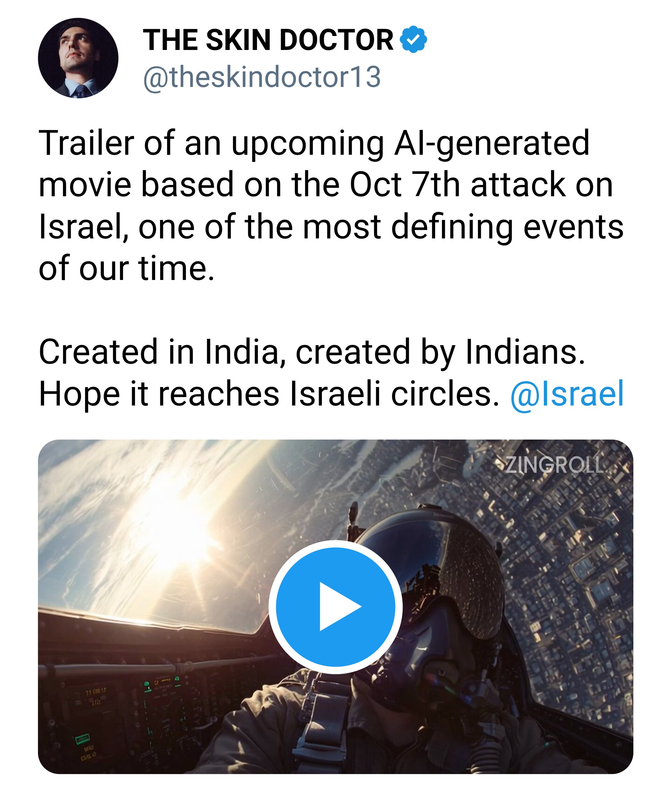Open the @theskindoctor13 handle link
Image resolution: width=671 pixels, height=812 pixels.
click(x=262, y=77)
